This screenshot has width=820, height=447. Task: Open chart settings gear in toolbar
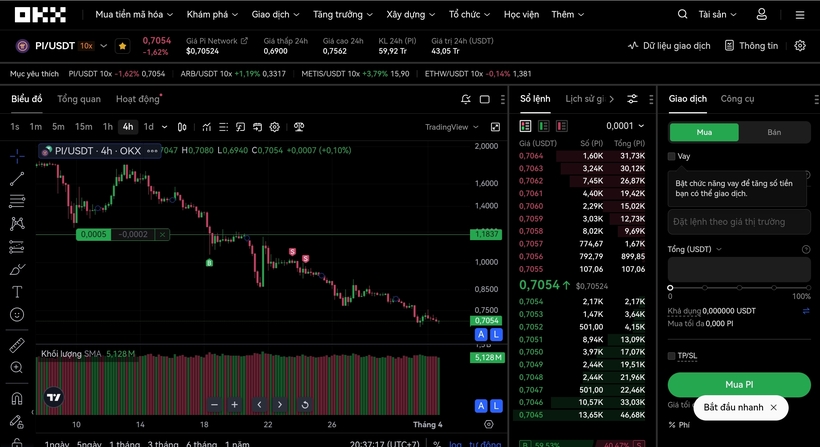(275, 127)
